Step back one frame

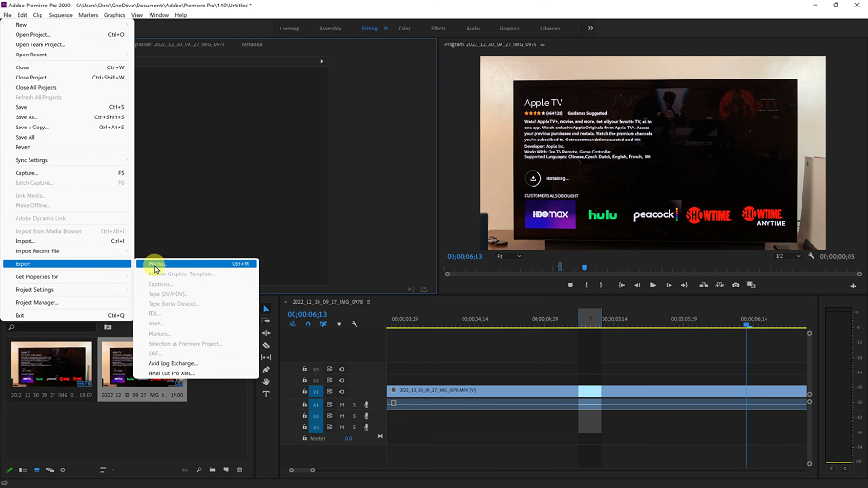pyautogui.click(x=637, y=285)
